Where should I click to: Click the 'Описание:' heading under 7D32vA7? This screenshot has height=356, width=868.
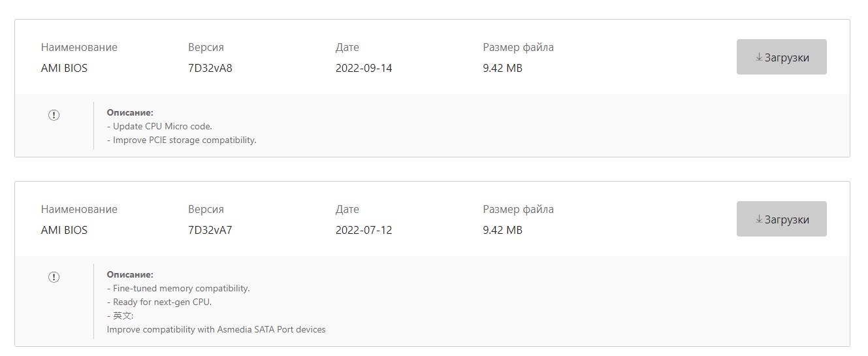click(x=130, y=274)
